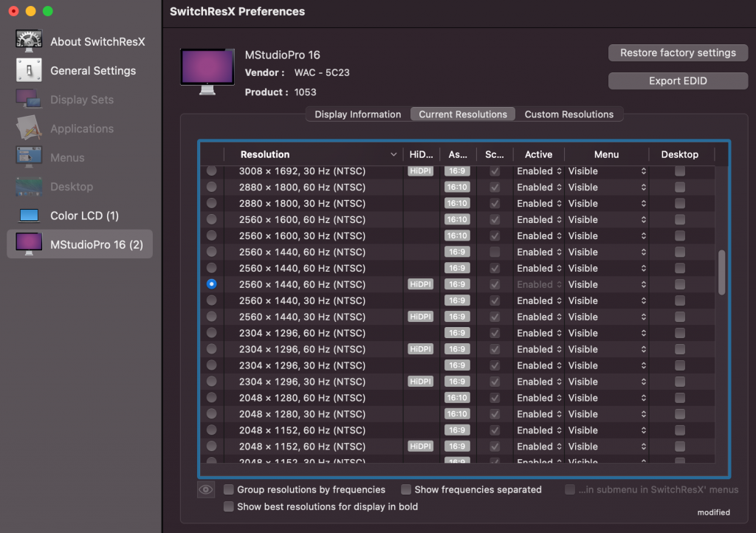756x533 pixels.
Task: Select the Display Sets sidebar icon
Action: click(x=29, y=99)
